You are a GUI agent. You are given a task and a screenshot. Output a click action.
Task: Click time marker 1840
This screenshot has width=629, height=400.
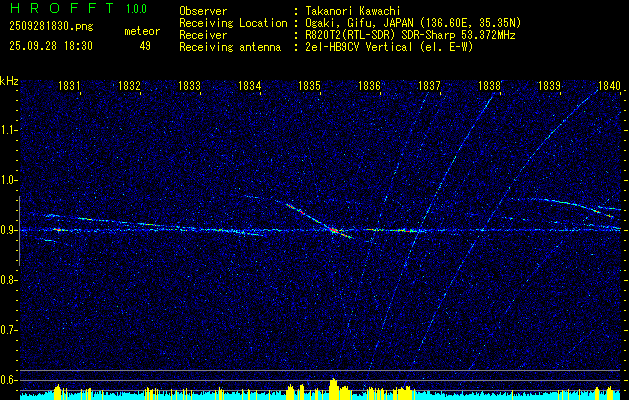click(x=609, y=86)
